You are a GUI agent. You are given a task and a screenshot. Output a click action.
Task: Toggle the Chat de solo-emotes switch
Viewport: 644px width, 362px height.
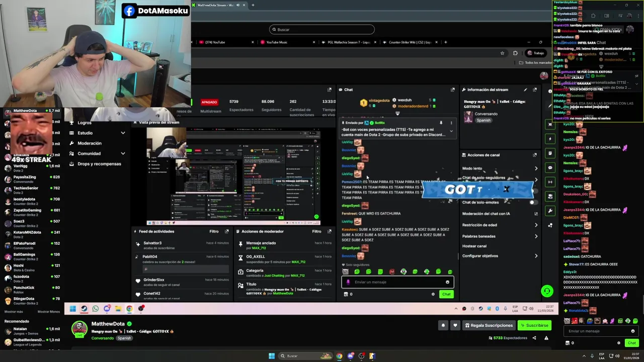coord(533,202)
